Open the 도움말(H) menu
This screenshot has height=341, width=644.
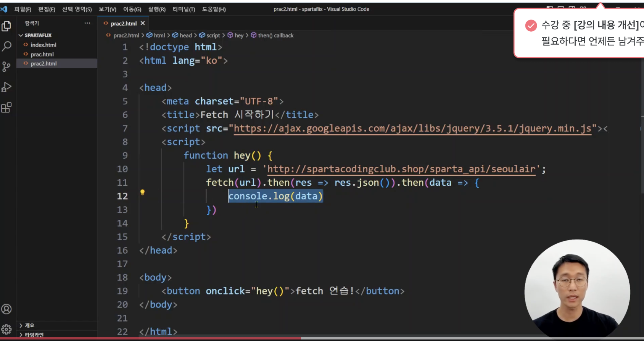pos(214,9)
